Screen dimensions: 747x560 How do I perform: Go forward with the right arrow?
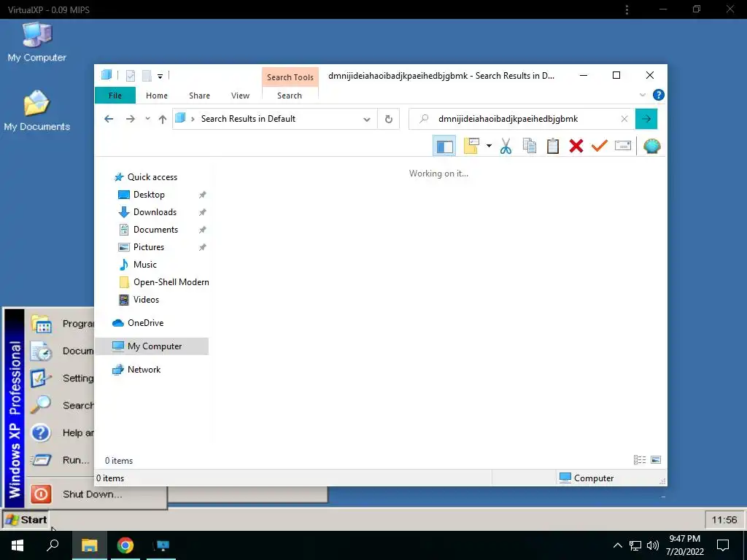pos(130,119)
